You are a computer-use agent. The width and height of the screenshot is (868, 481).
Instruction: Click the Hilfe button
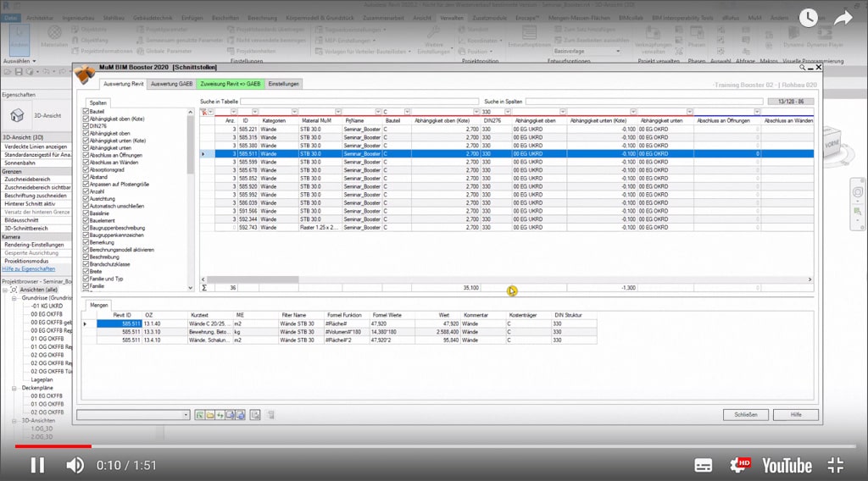795,415
